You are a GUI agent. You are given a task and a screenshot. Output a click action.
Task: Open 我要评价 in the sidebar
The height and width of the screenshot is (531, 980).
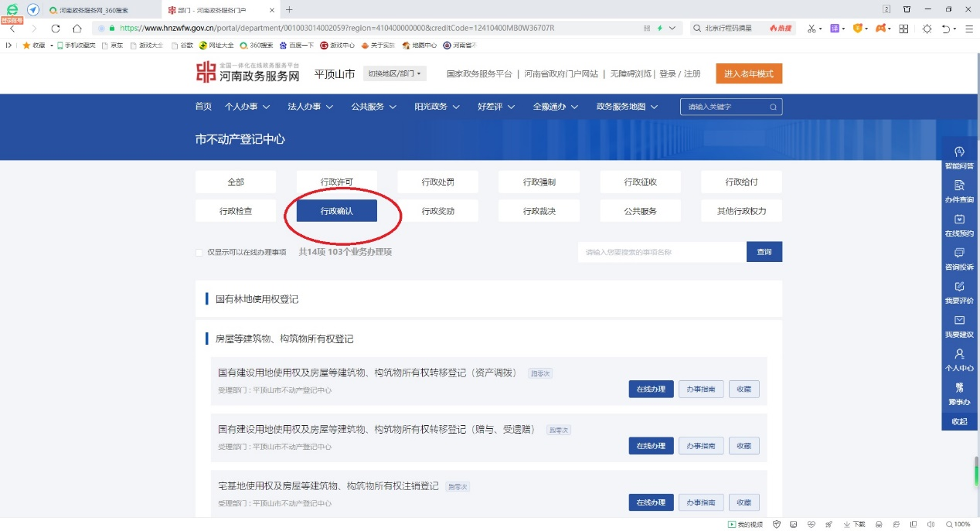959,287
